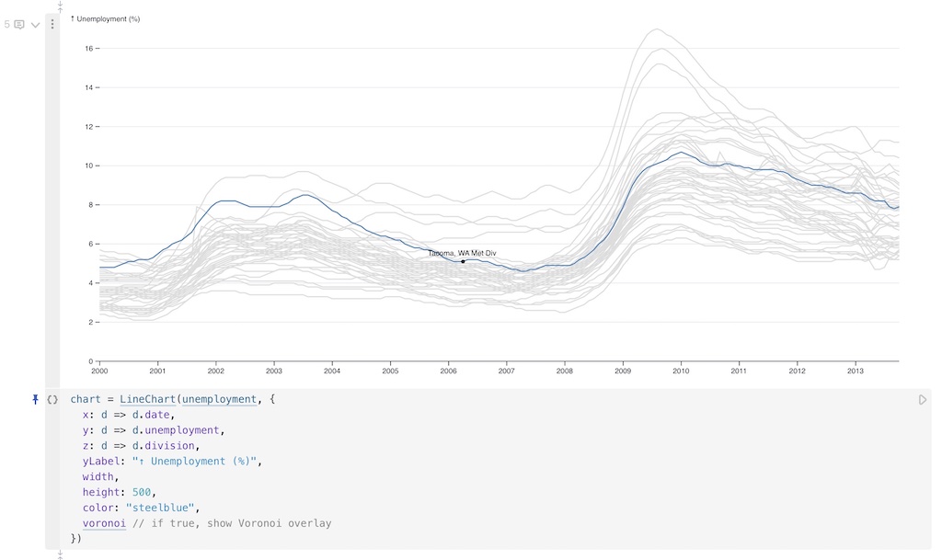Jump to the voronoi variable definition
This screenshot has height=560, width=942.
point(104,522)
